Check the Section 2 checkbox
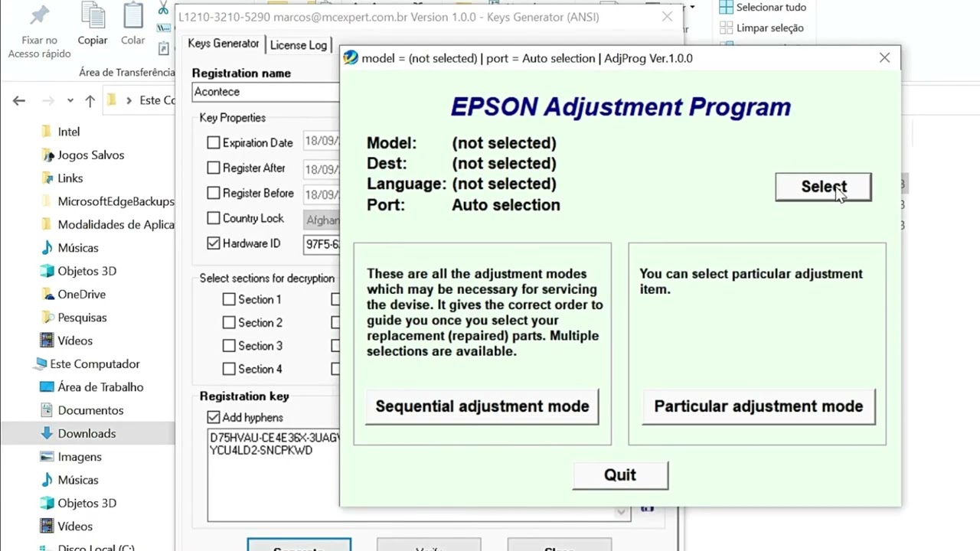 (x=229, y=322)
